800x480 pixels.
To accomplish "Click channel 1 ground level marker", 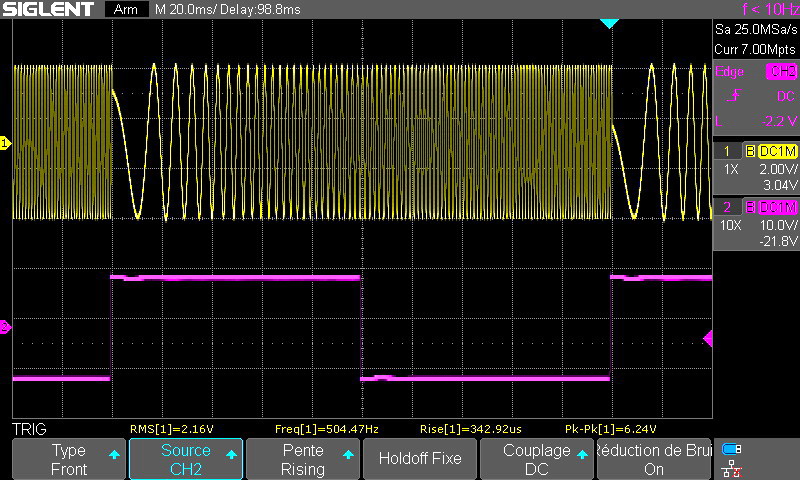I will click(x=5, y=144).
